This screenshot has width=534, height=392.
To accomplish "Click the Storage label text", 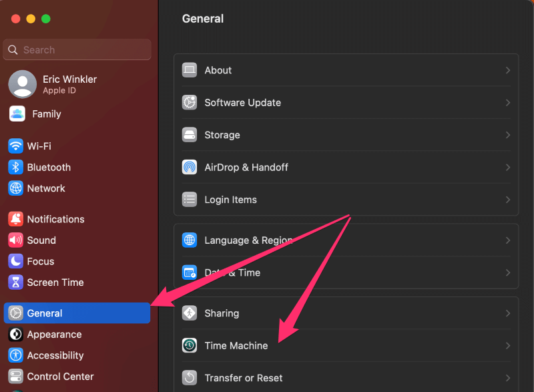I will [x=222, y=135].
